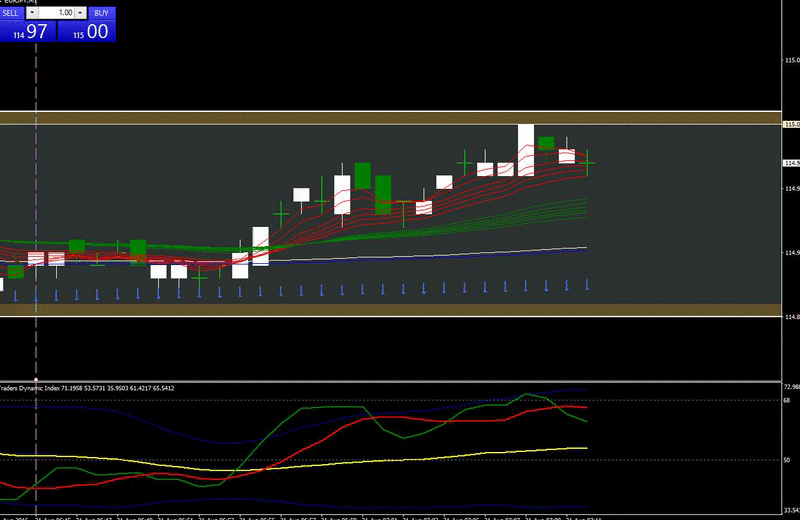
Task: Click the 1.00 lot volume field
Action: [56, 13]
